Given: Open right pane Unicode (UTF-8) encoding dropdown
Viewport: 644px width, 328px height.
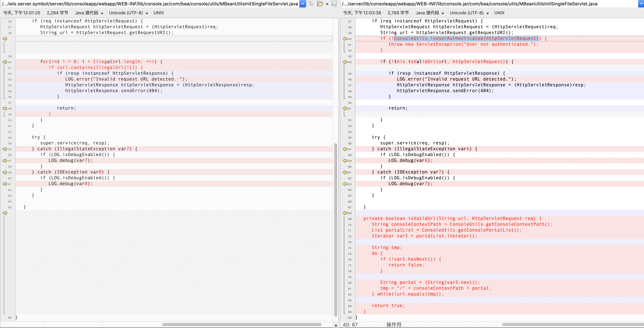Looking at the screenshot, I should click(x=469, y=13).
